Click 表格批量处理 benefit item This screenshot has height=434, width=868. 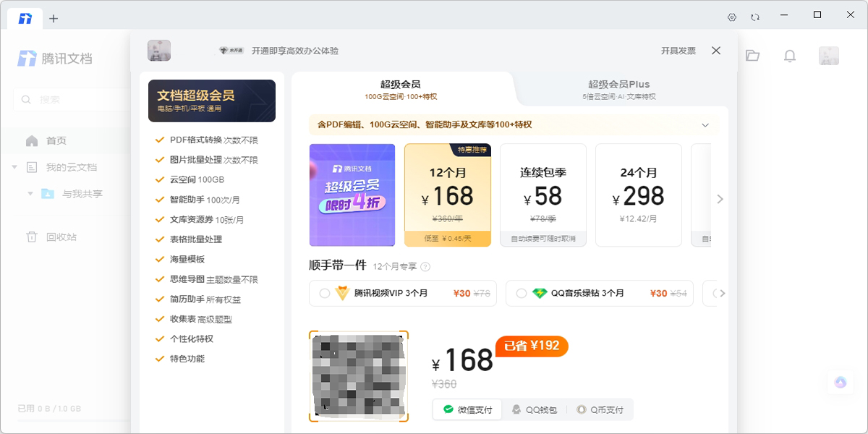point(189,239)
